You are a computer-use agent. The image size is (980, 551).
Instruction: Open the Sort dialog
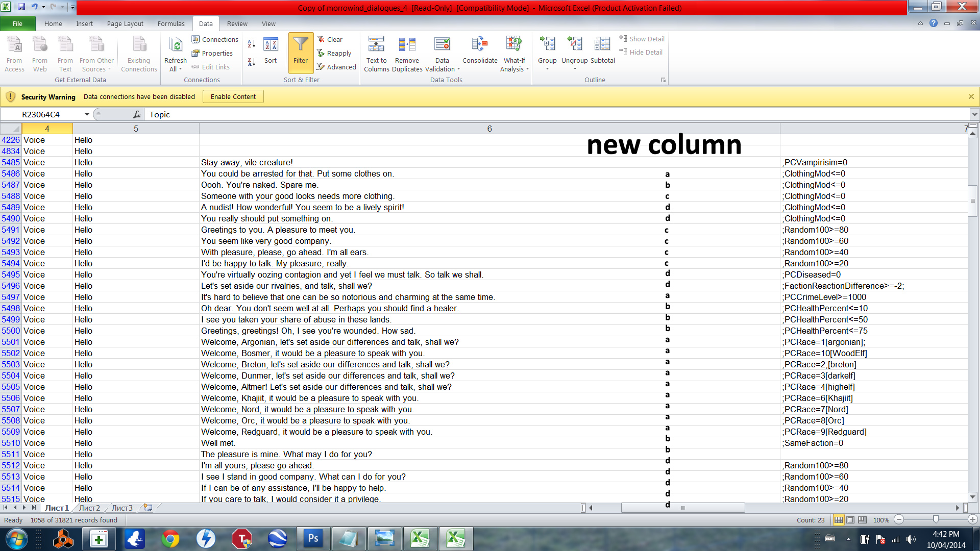(x=271, y=51)
